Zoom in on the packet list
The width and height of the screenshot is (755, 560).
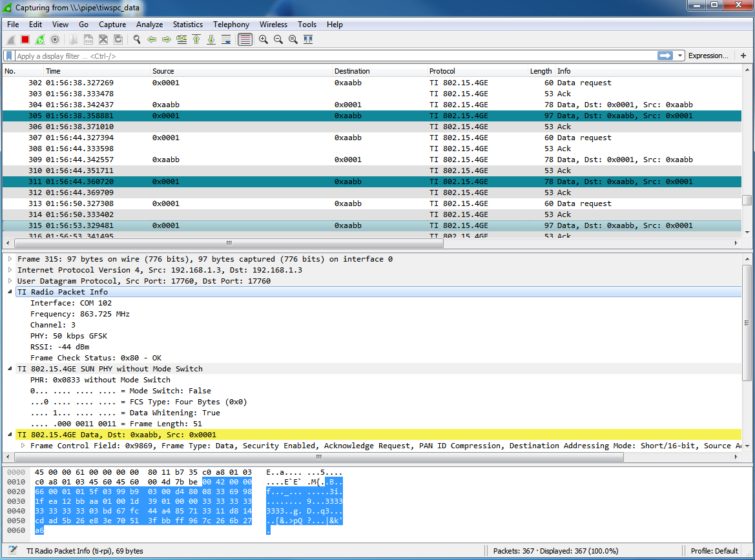pyautogui.click(x=263, y=39)
